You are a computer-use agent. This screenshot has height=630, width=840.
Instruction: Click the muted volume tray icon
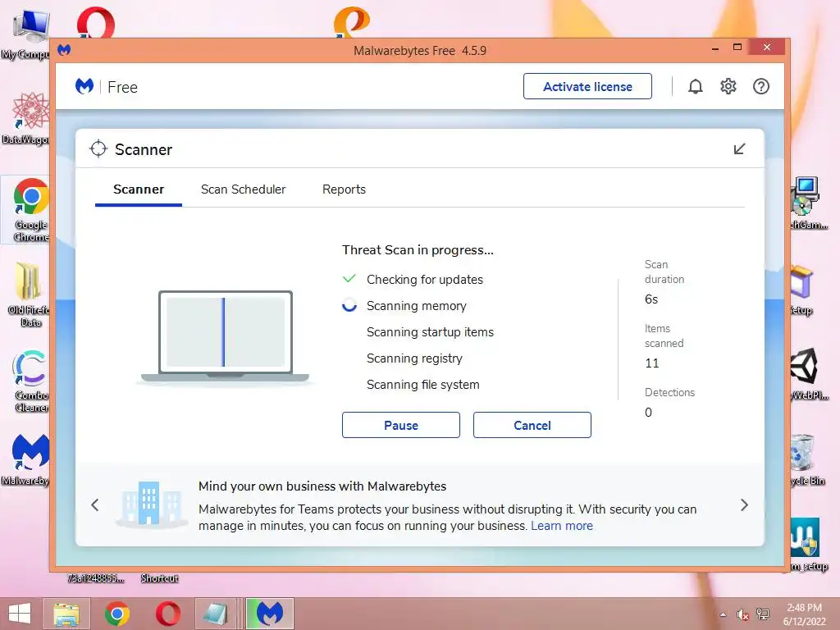click(x=742, y=614)
